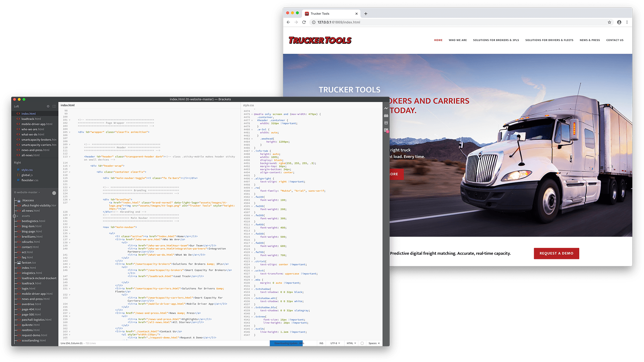The width and height of the screenshot is (644, 362).
Task: Click Trucker Tools logo on webpage
Action: pos(320,40)
